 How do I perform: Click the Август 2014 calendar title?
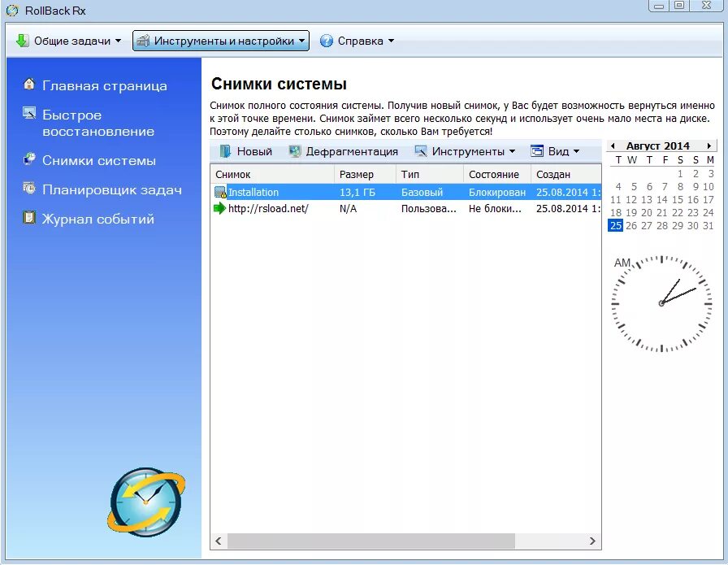pyautogui.click(x=657, y=146)
